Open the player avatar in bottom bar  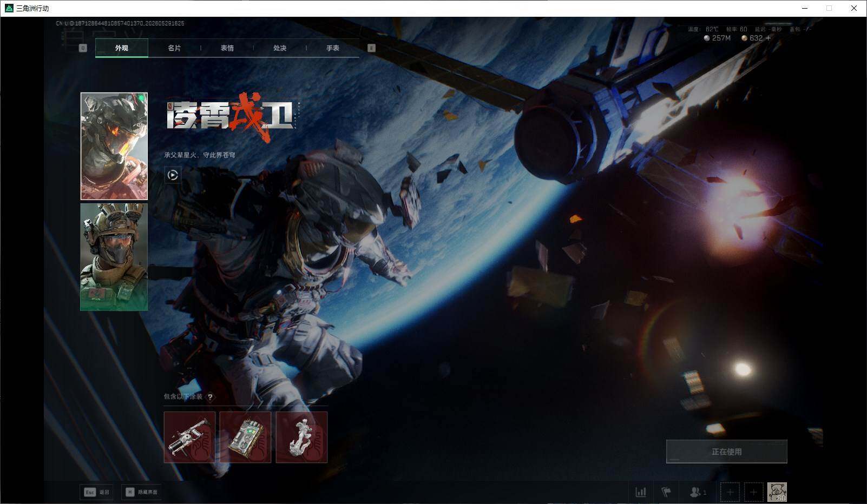pos(777,492)
